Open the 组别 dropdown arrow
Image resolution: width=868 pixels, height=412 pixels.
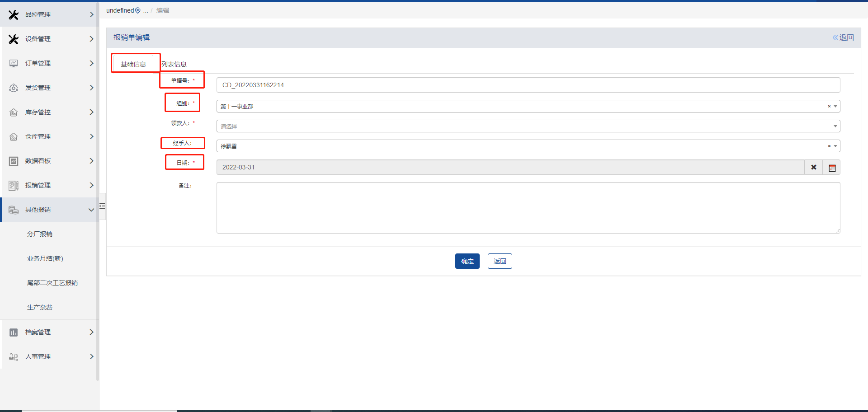point(835,107)
